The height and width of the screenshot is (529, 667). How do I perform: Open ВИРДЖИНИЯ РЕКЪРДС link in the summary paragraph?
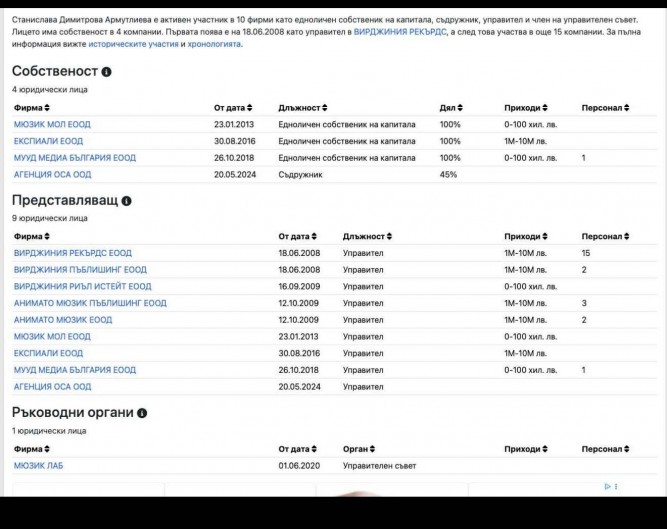(x=399, y=31)
